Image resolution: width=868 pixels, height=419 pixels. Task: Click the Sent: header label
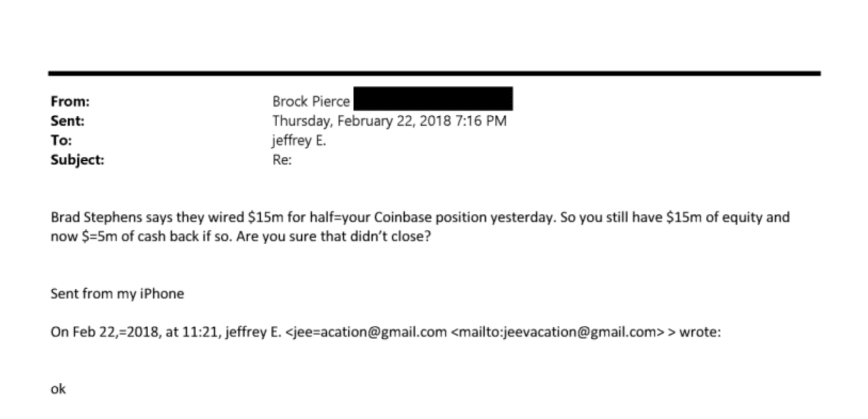click(67, 121)
